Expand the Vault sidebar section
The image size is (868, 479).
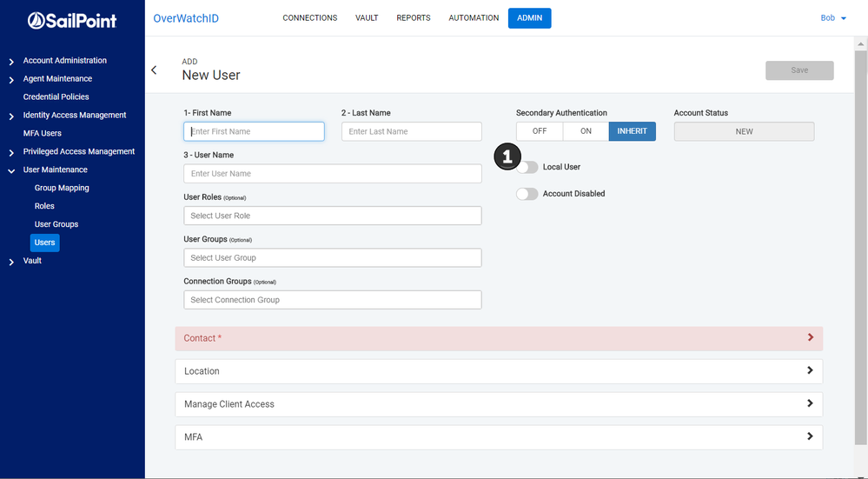[11, 262]
